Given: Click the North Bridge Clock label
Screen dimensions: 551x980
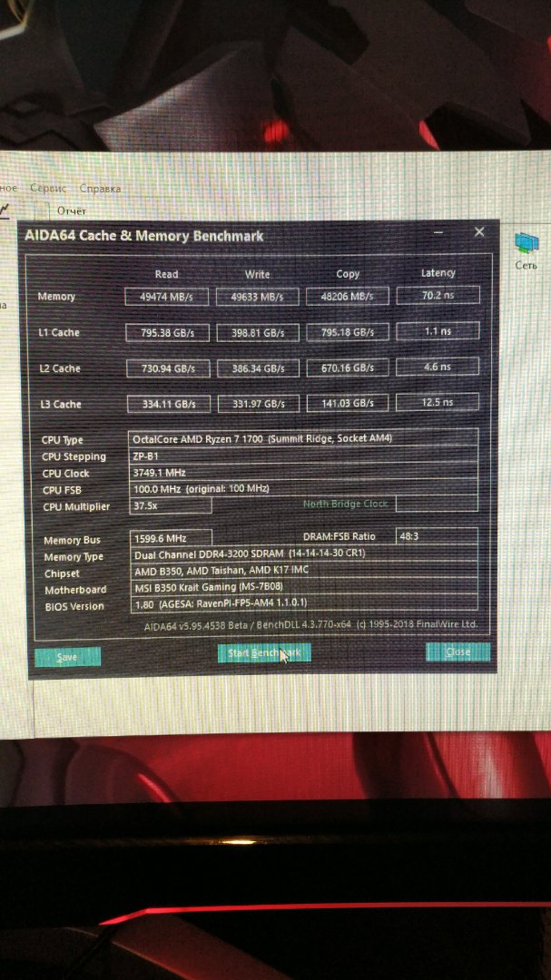Looking at the screenshot, I should click(345, 504).
